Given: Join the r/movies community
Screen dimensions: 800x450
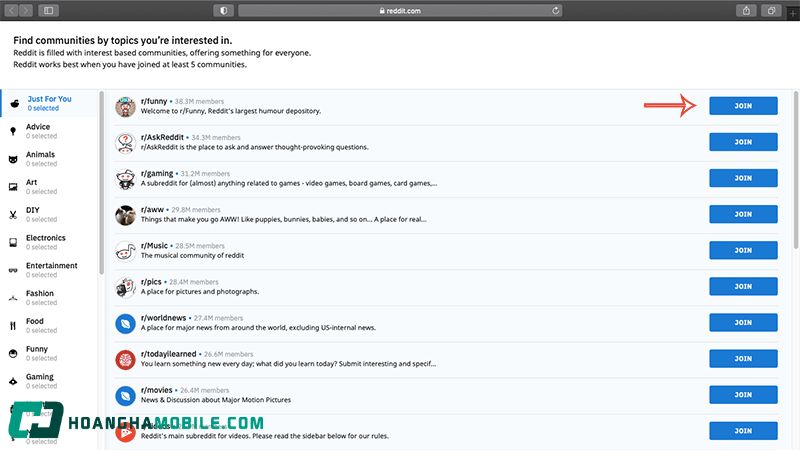Looking at the screenshot, I should [x=743, y=395].
